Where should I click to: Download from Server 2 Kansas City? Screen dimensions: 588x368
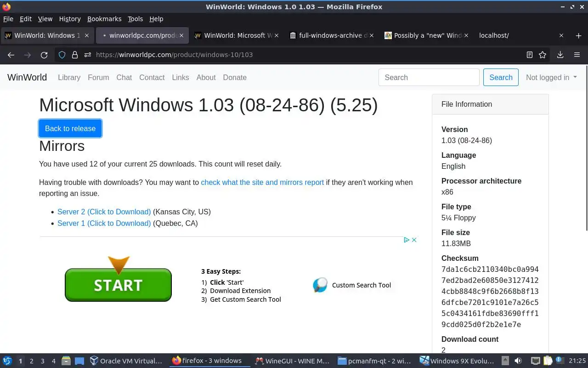coord(104,212)
